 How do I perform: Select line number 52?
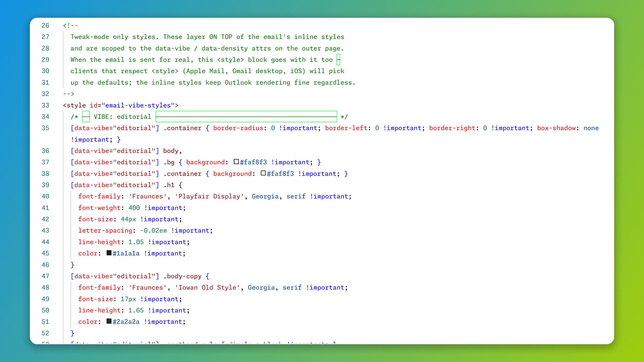(45, 333)
